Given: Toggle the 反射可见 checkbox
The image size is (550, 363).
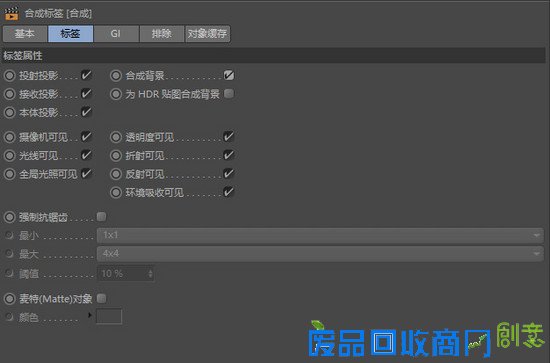Looking at the screenshot, I should click(229, 174).
